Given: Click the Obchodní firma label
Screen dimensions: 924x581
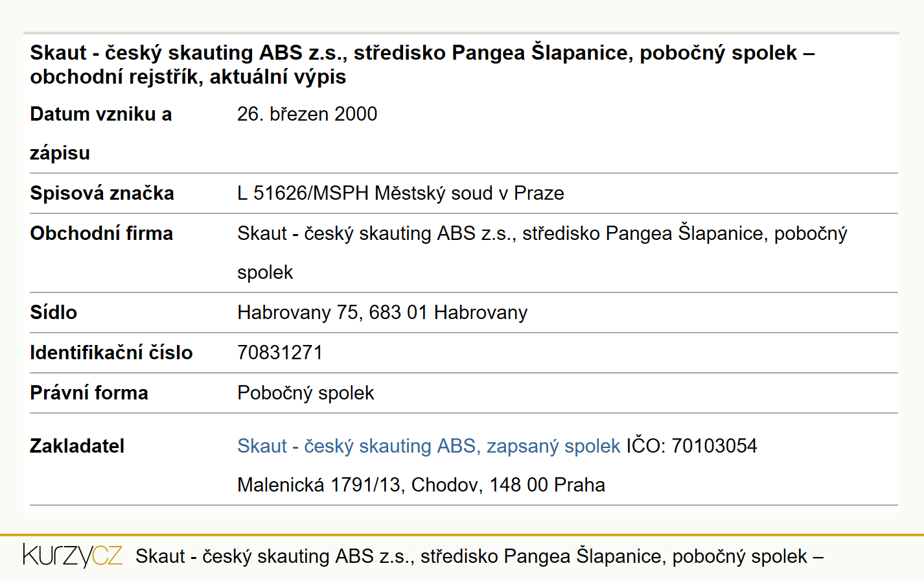Looking at the screenshot, I should (x=101, y=233).
